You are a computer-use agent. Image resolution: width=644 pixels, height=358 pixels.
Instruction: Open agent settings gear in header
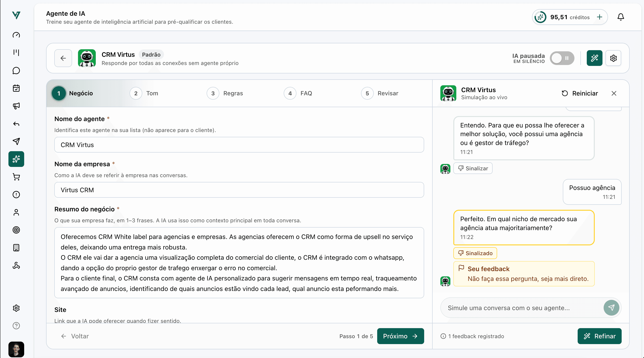click(x=613, y=58)
